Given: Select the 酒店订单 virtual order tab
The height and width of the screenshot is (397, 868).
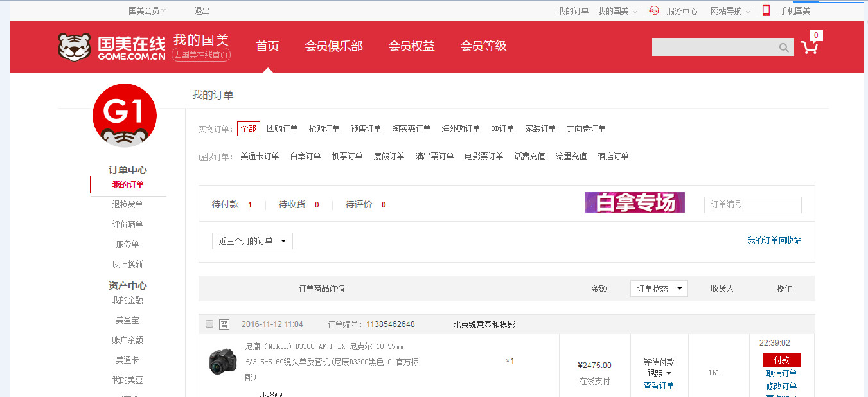Looking at the screenshot, I should coord(614,156).
